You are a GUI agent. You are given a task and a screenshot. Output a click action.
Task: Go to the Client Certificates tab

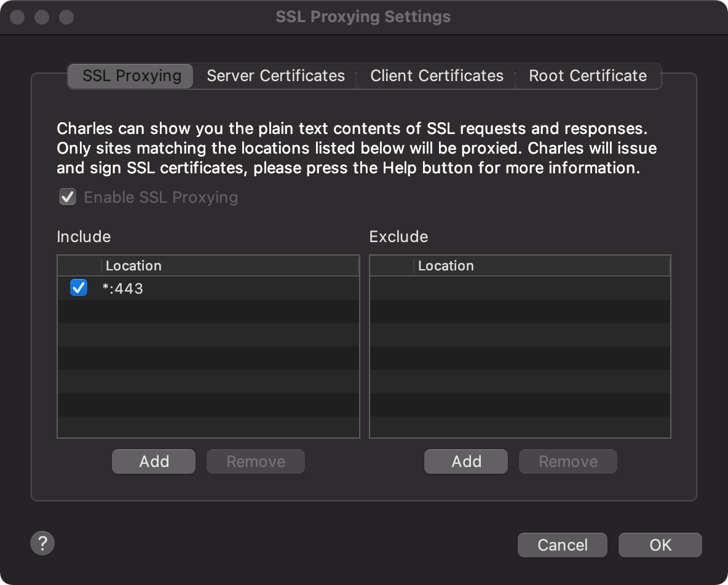click(x=437, y=76)
